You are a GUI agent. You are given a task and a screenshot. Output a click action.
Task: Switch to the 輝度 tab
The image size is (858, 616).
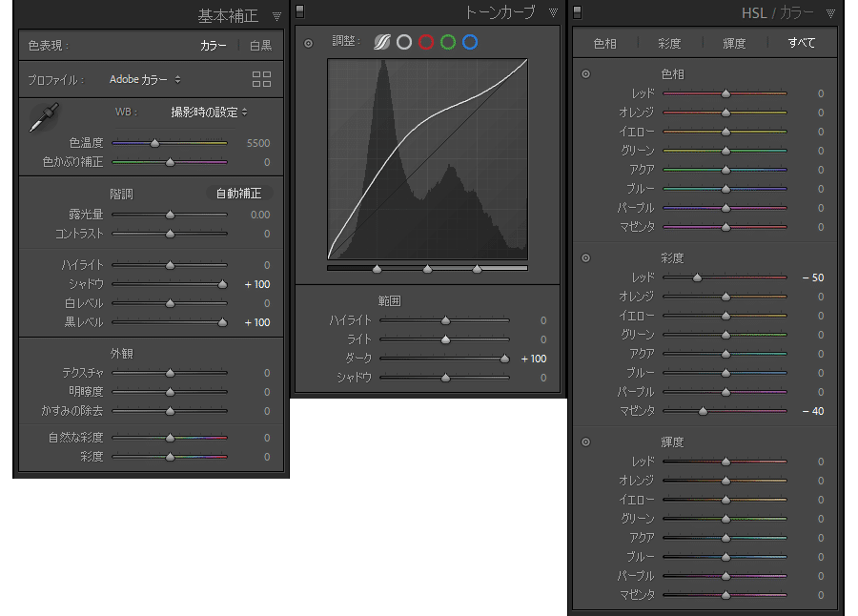[x=734, y=43]
